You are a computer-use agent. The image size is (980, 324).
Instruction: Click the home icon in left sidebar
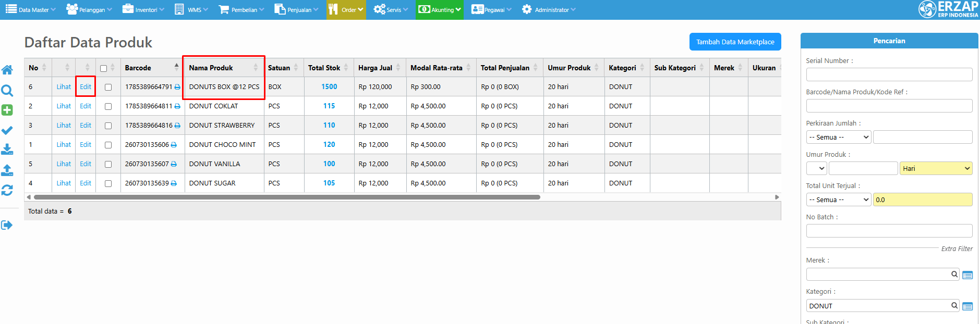[7, 70]
